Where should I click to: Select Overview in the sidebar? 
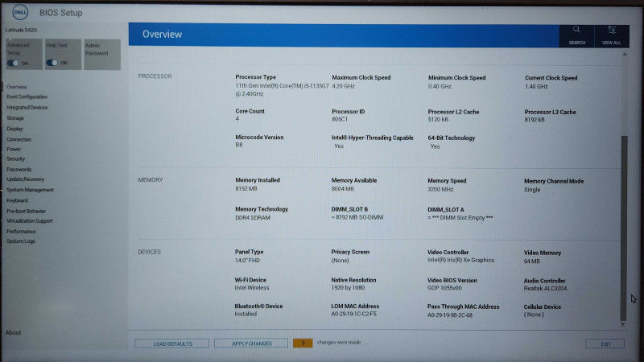coord(16,87)
